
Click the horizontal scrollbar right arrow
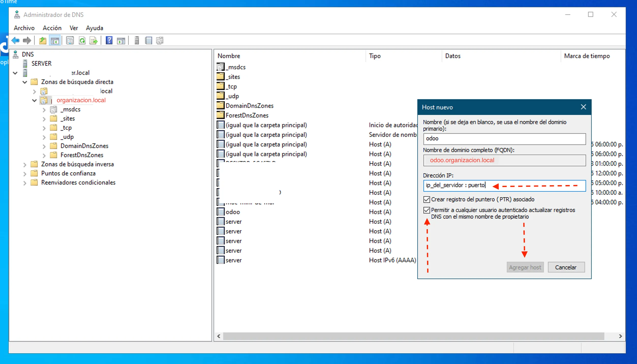point(620,336)
